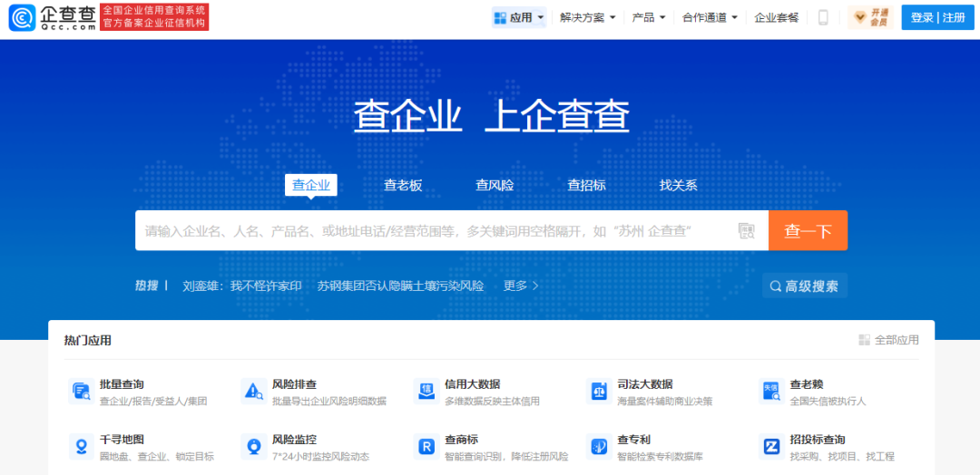980x475 pixels.
Task: Click the 热门应用 section heading
Action: point(87,340)
